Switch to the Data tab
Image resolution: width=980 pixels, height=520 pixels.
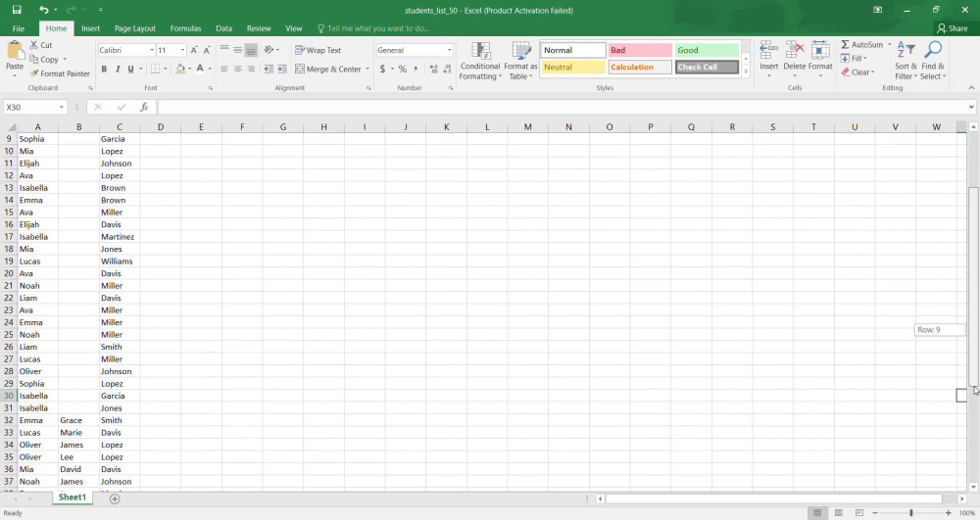[223, 28]
